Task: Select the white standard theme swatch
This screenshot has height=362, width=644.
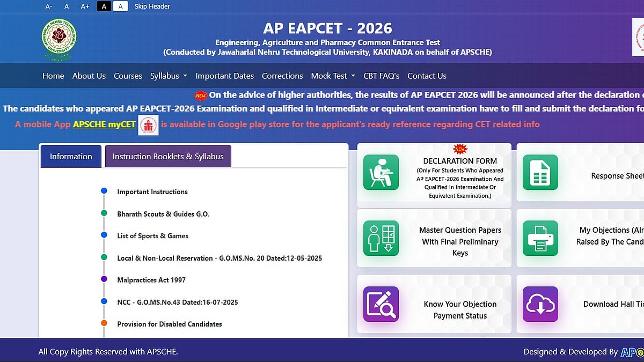Action: tap(120, 6)
